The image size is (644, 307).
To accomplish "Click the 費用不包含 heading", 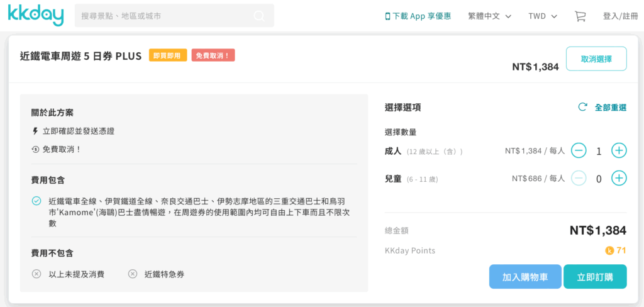I will [x=53, y=253].
